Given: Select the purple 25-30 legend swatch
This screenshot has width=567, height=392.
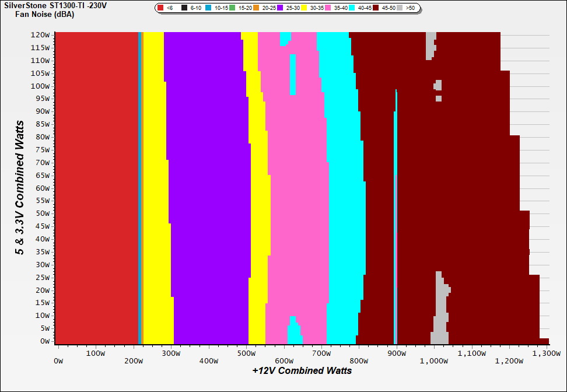Looking at the screenshot, I should 280,8.
